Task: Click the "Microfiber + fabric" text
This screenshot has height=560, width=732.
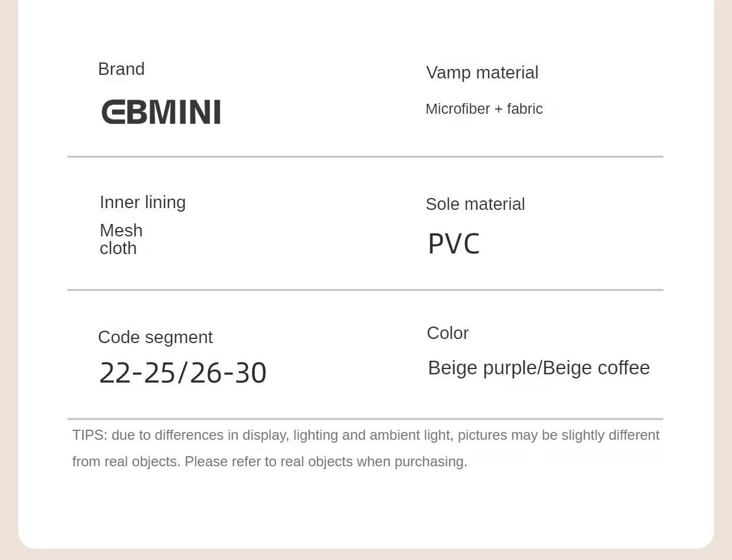Action: pyautogui.click(x=484, y=109)
